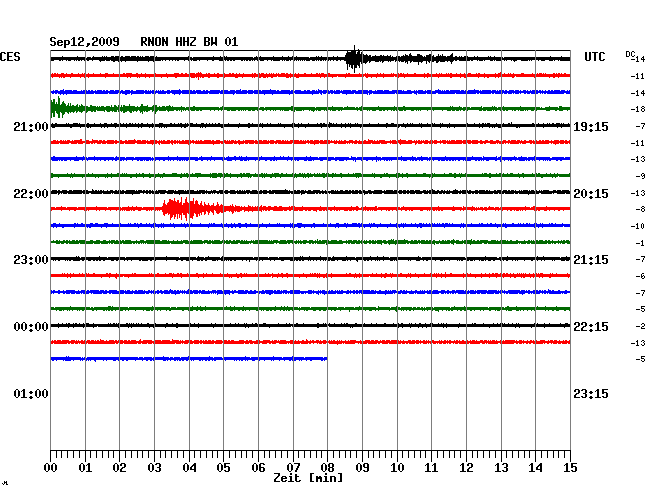
Task: Click minute tick label 14 on time axis
Action: 535,468
